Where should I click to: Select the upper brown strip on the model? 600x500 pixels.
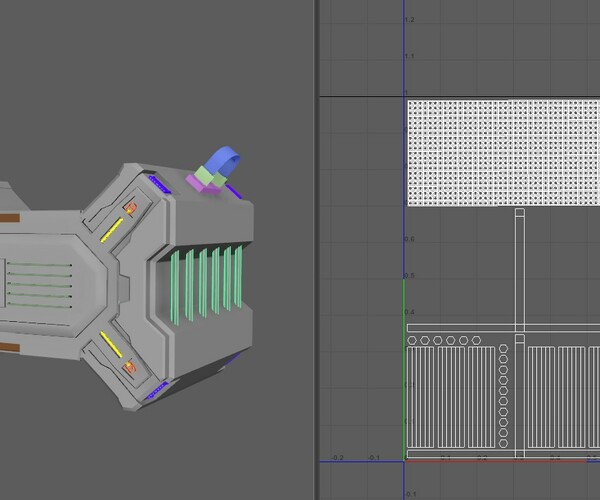[10, 218]
